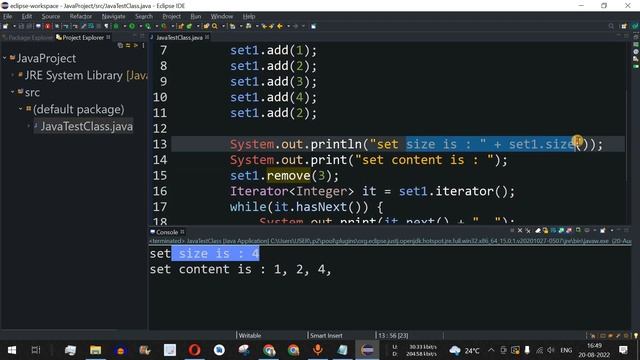Click Remove All Terminated Launches icon
This screenshot has height=360, width=640.
tap(528, 231)
